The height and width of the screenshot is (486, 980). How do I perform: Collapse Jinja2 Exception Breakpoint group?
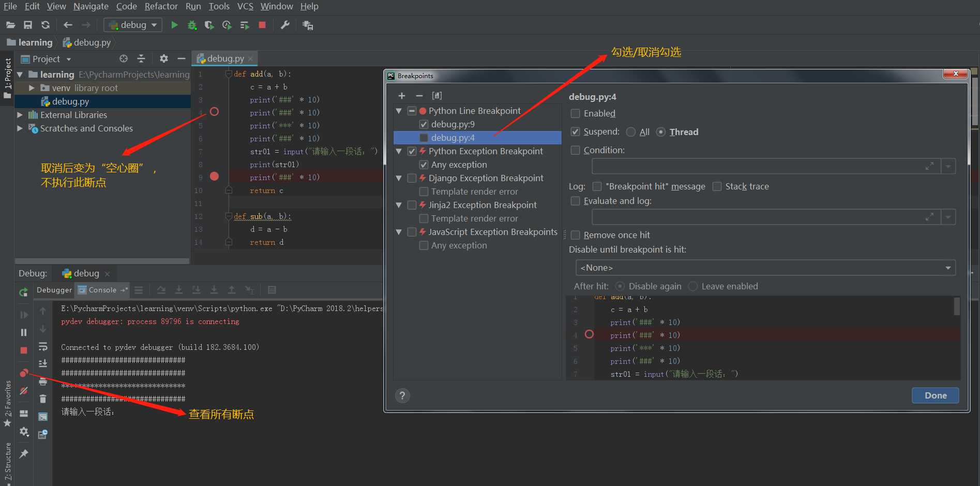coord(399,205)
